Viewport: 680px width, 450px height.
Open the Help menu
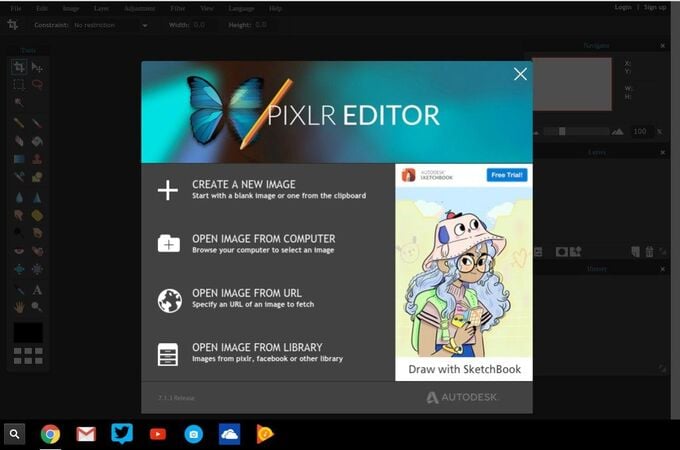pos(275,8)
